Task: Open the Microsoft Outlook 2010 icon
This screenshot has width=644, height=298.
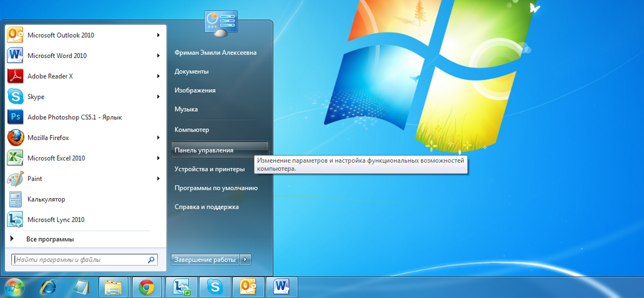Action: pos(15,35)
